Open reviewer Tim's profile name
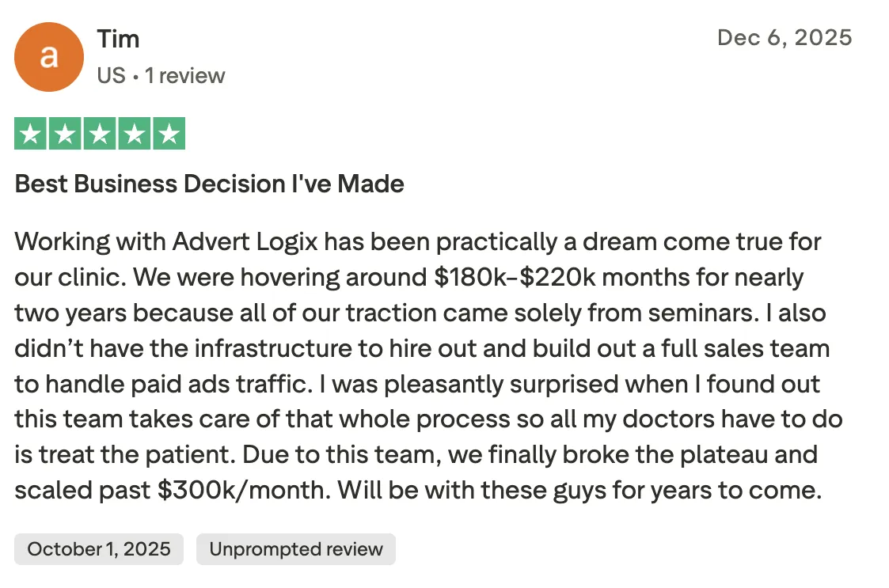The width and height of the screenshot is (889, 588). click(x=118, y=39)
